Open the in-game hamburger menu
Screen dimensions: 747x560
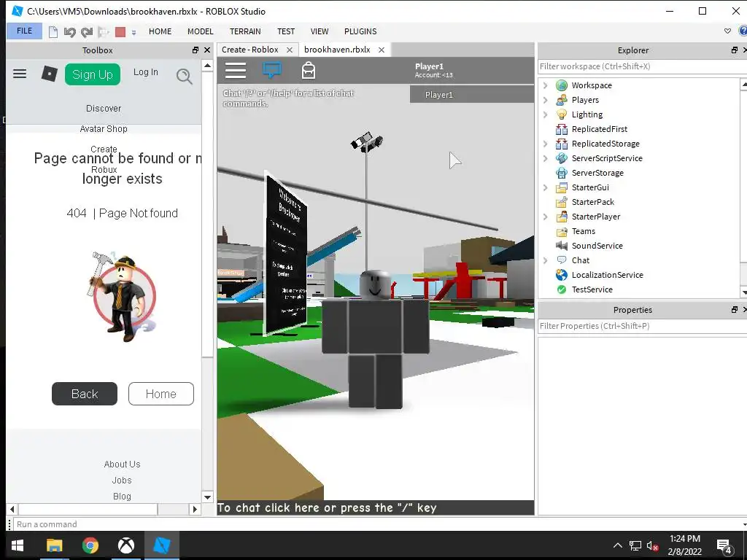(236, 71)
